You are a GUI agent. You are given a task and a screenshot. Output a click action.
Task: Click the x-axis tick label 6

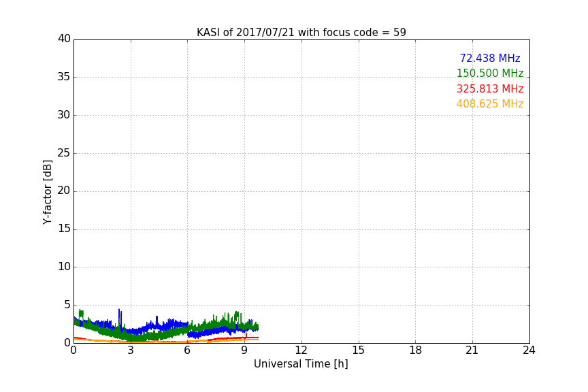[x=187, y=350]
